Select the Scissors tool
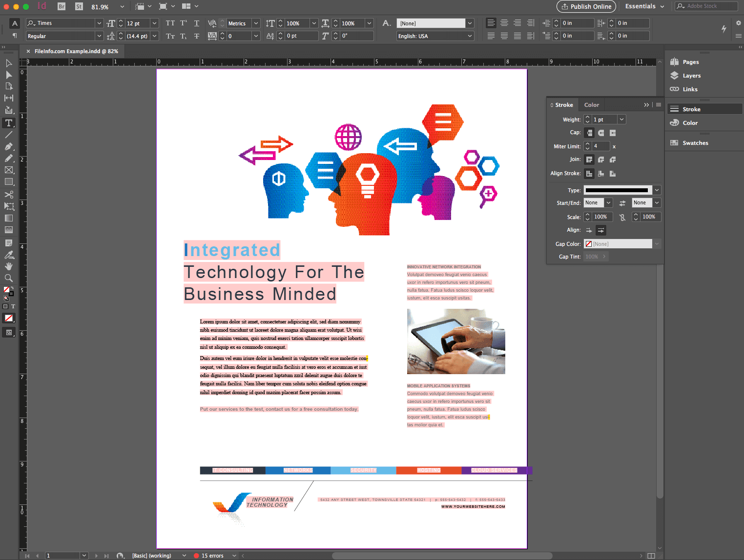744x560 pixels. [9, 195]
